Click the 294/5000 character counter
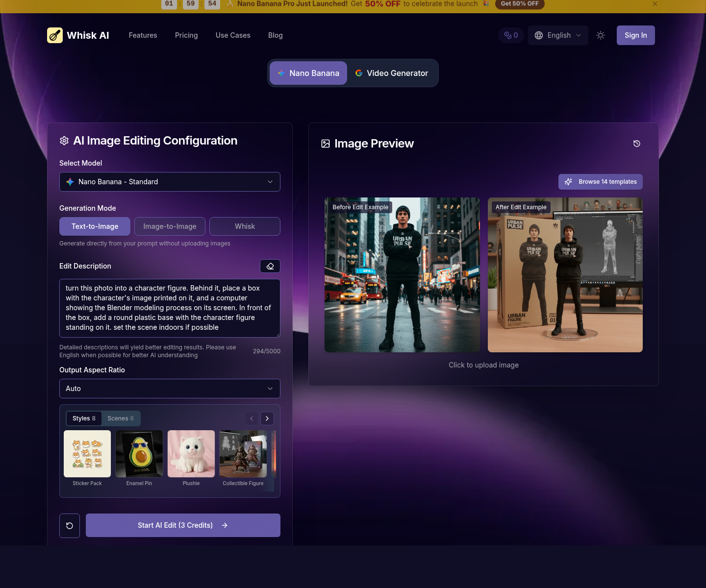The image size is (706, 588). (267, 351)
